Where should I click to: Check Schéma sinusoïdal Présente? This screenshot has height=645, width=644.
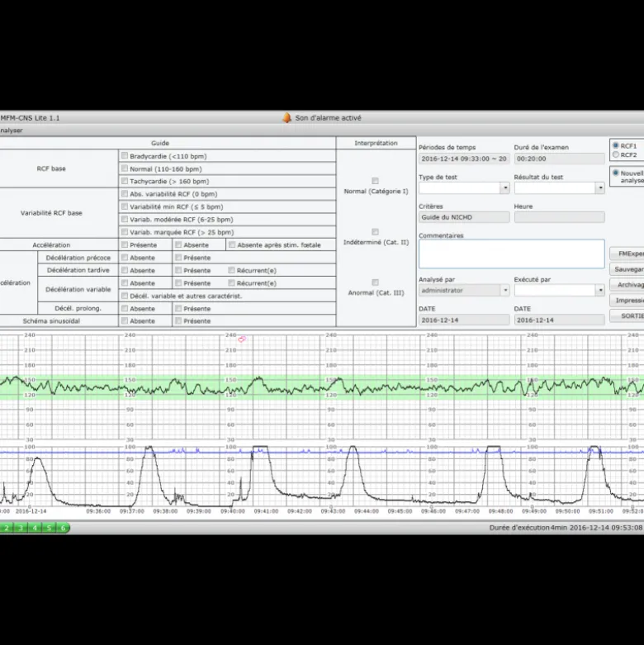click(178, 320)
